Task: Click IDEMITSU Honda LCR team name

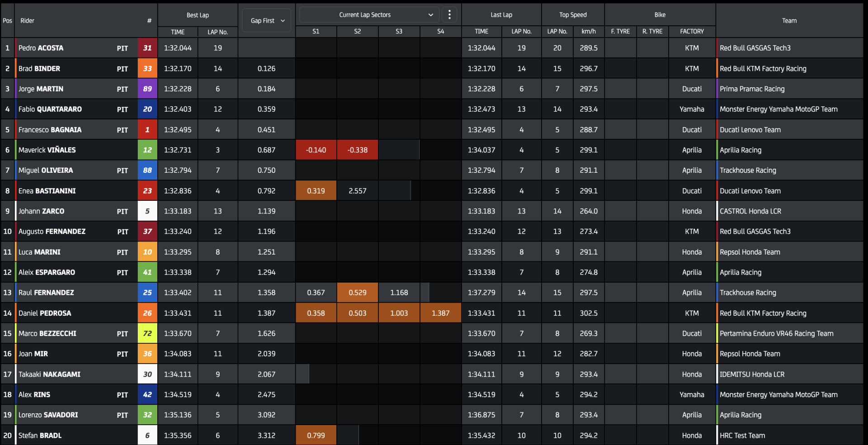Action: [752, 374]
